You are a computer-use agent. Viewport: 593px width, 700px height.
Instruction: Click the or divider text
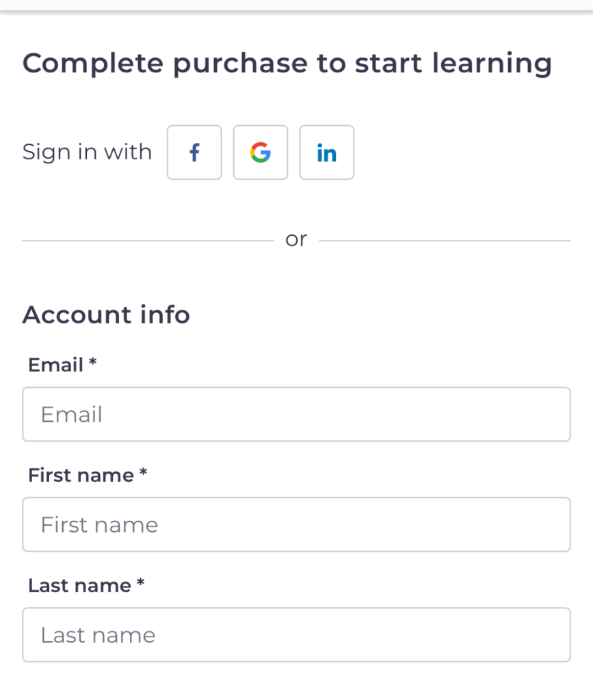point(296,240)
